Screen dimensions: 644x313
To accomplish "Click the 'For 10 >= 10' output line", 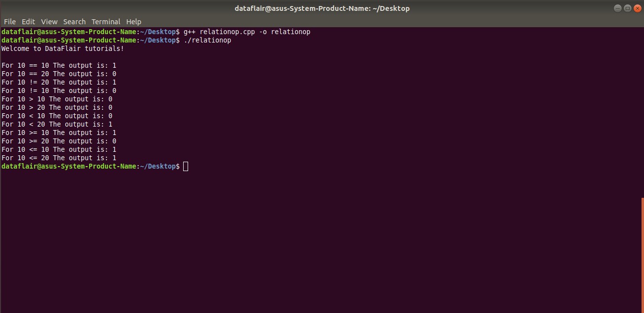I will (x=59, y=133).
